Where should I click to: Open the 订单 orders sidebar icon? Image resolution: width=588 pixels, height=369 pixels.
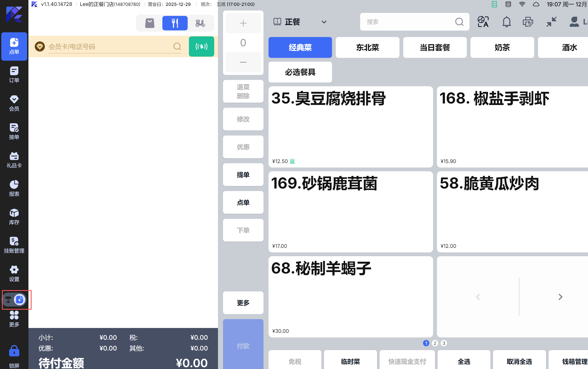[14, 74]
